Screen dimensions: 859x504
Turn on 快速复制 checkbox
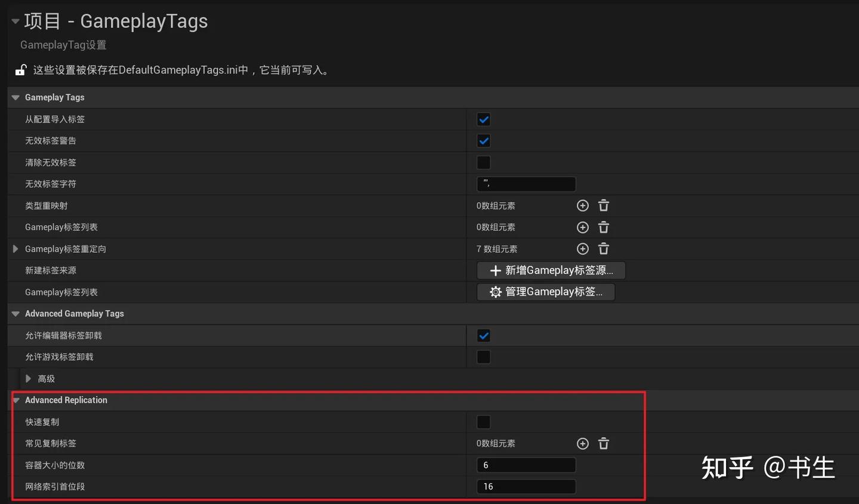point(484,422)
